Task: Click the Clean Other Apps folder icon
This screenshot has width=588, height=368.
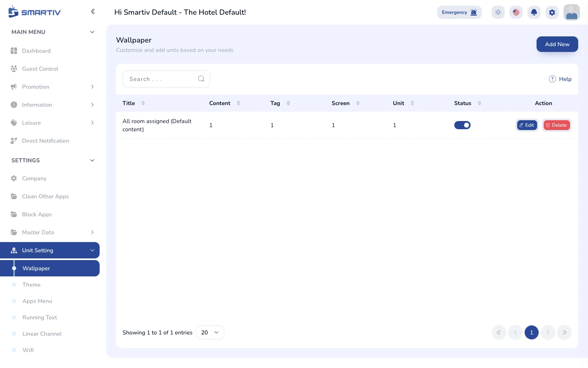Action: [14, 196]
